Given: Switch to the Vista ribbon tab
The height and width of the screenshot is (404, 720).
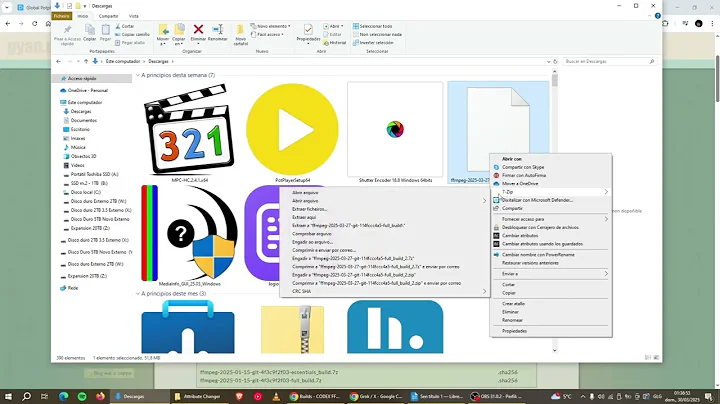Looking at the screenshot, I should tap(133, 16).
